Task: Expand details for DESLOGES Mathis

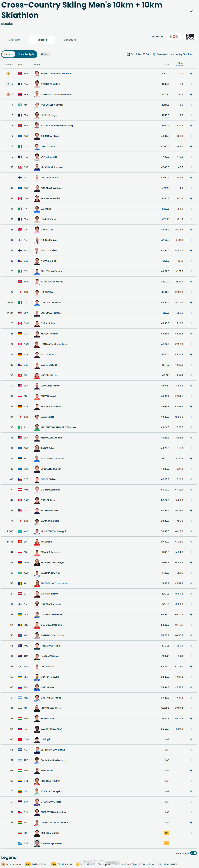Action: coord(191,84)
